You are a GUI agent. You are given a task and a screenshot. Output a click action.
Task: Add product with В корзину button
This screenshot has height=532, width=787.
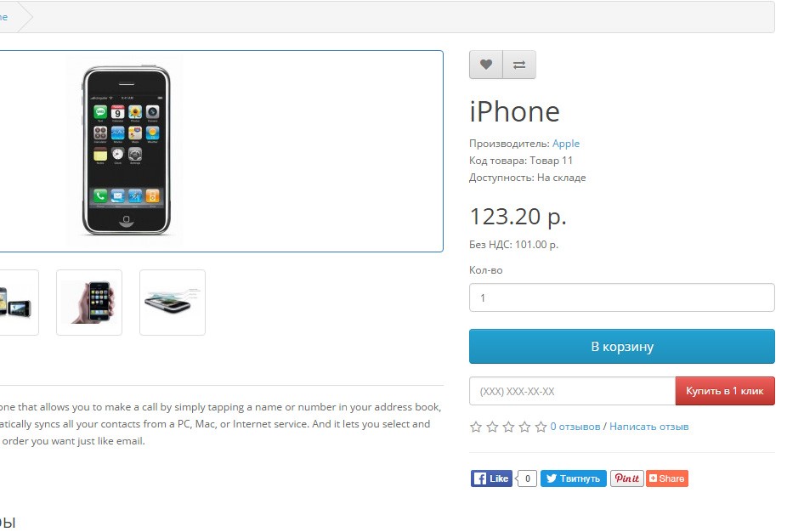point(622,346)
